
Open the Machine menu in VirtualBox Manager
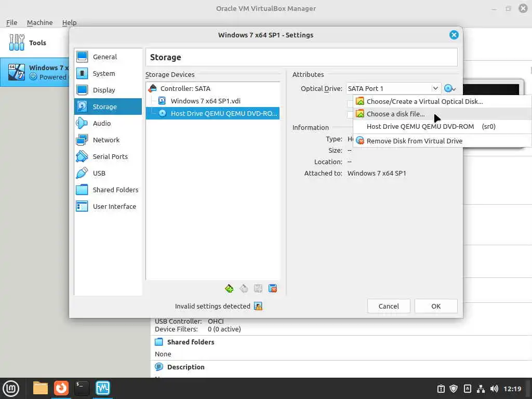pos(39,22)
